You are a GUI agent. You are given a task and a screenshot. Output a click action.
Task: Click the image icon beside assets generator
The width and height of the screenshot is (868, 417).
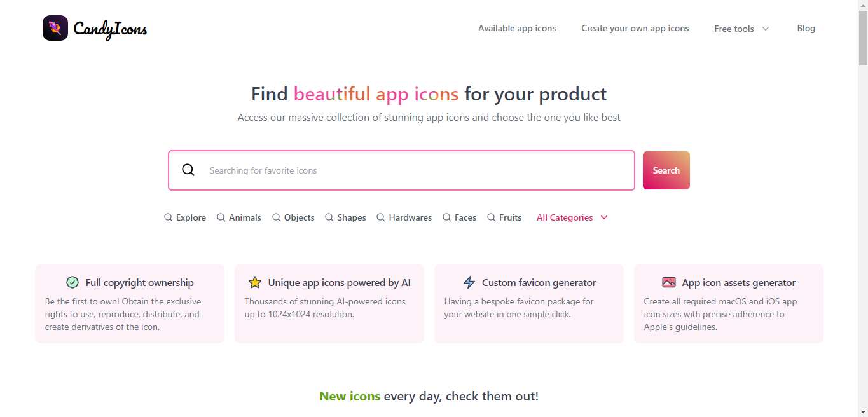(669, 282)
